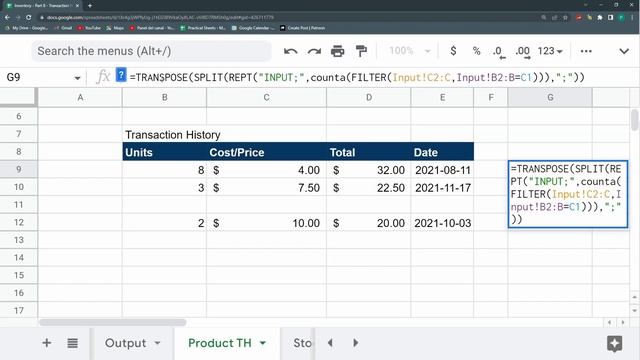This screenshot has width=640, height=360.
Task: Click the Units header cell
Action: click(164, 152)
